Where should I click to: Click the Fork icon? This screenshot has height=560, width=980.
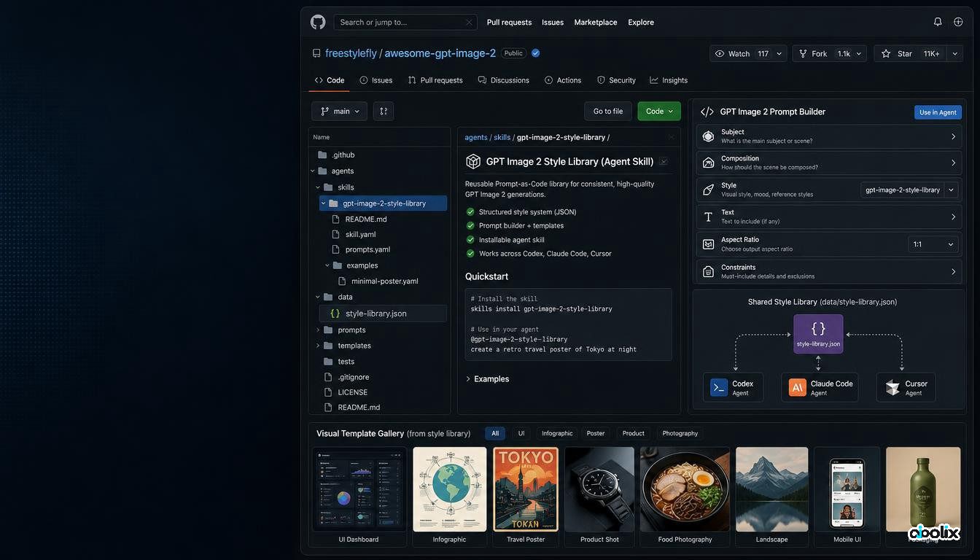(x=803, y=54)
